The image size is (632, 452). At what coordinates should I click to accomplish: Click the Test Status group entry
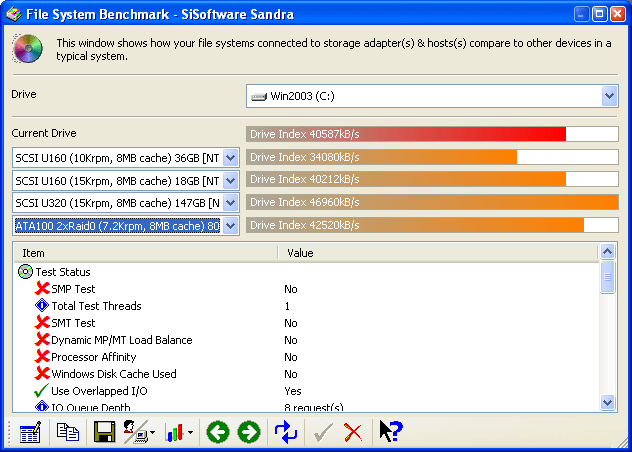[x=62, y=272]
